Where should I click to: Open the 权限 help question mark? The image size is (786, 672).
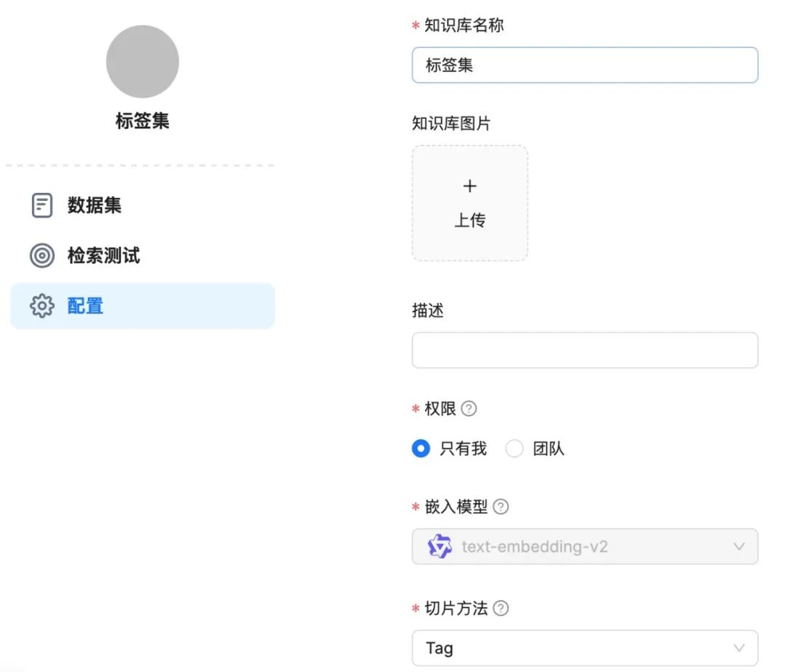pos(469,408)
